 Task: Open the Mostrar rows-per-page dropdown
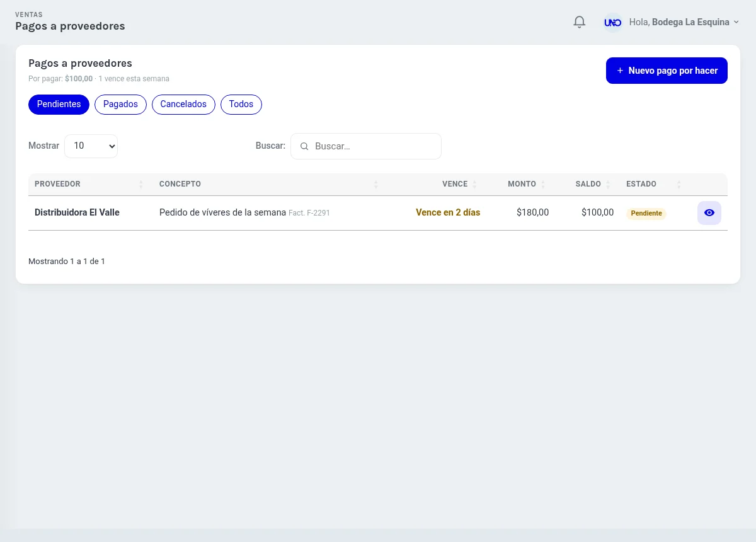[x=91, y=146]
